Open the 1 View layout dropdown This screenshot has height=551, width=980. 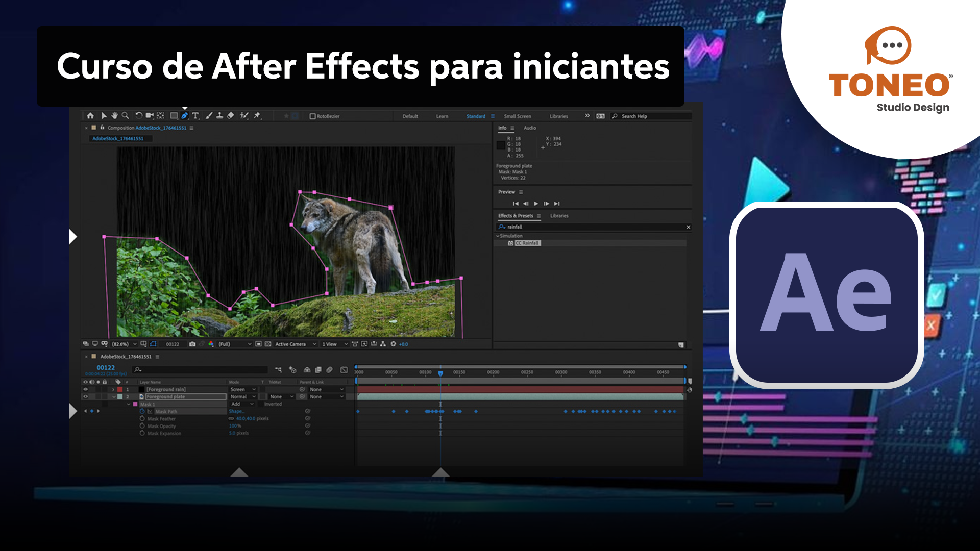pos(335,344)
